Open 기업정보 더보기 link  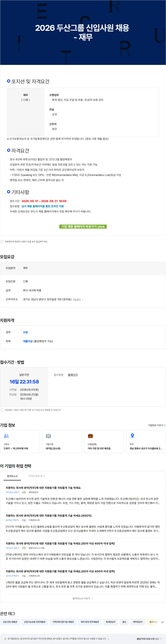[x=157, y=425]
